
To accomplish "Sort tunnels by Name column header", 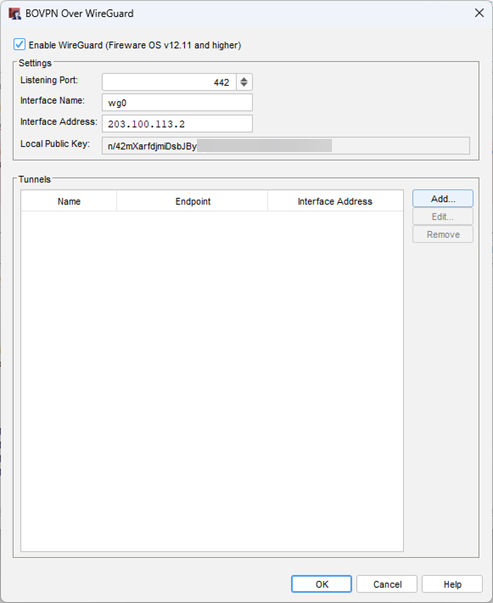I will tap(69, 201).
